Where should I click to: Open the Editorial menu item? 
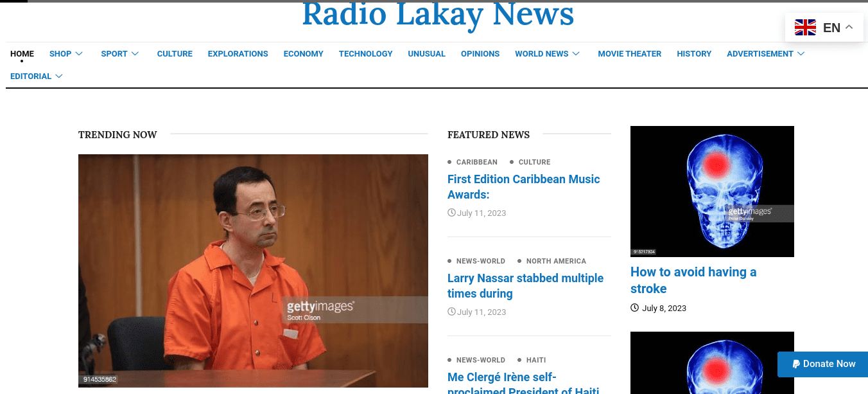[31, 76]
